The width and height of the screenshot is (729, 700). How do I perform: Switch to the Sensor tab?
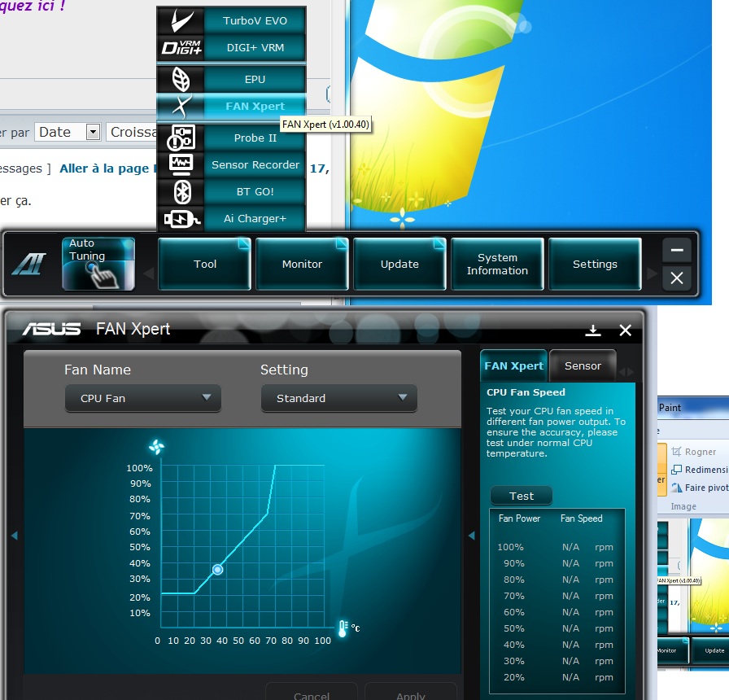tap(583, 366)
